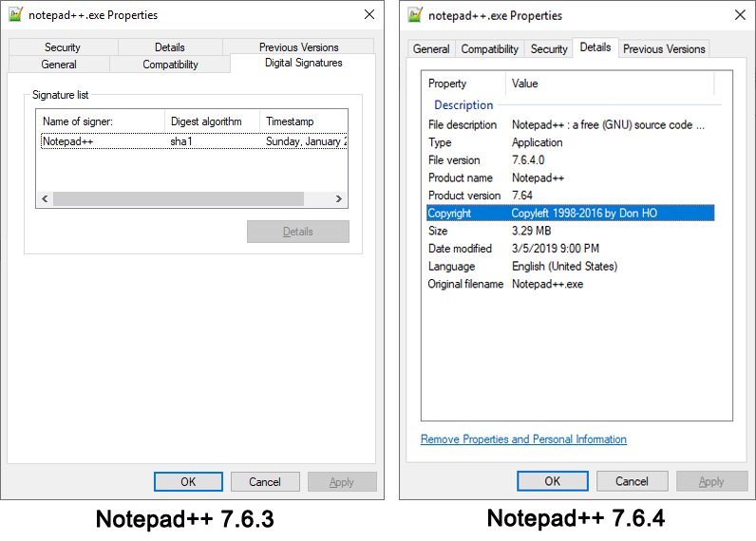The height and width of the screenshot is (541, 756).
Task: Select Details tab in right window
Action: 595,47
